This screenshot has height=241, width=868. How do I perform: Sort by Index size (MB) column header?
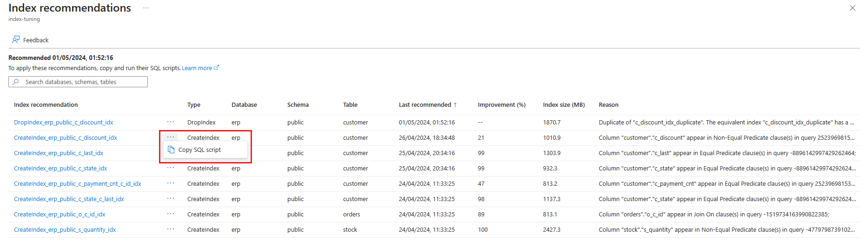(x=564, y=105)
